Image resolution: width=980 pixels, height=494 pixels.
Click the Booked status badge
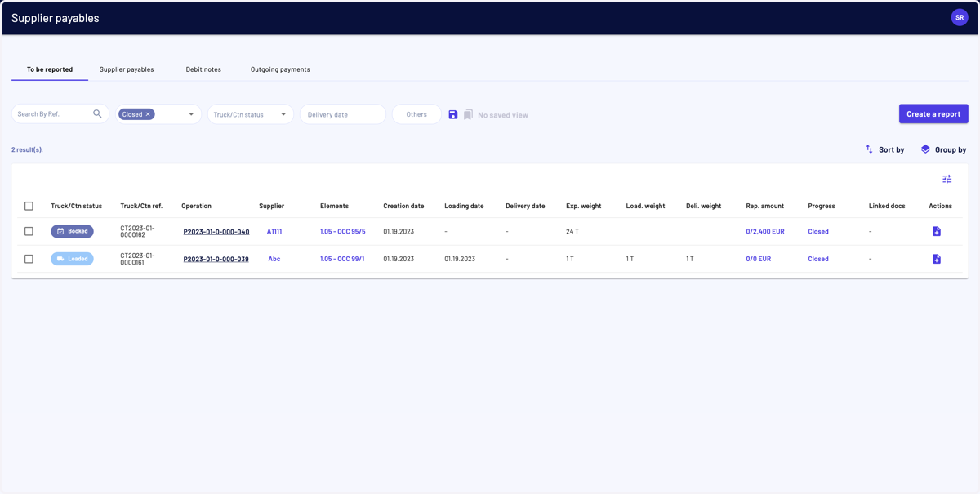click(x=72, y=231)
